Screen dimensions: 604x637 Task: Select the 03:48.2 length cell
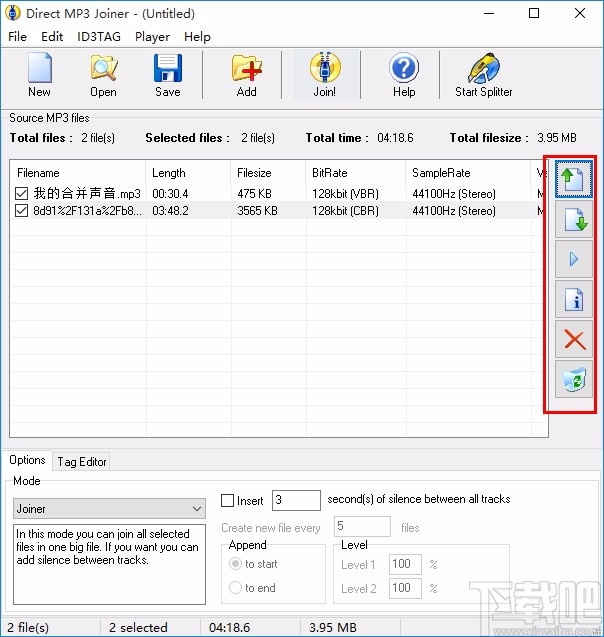point(170,211)
